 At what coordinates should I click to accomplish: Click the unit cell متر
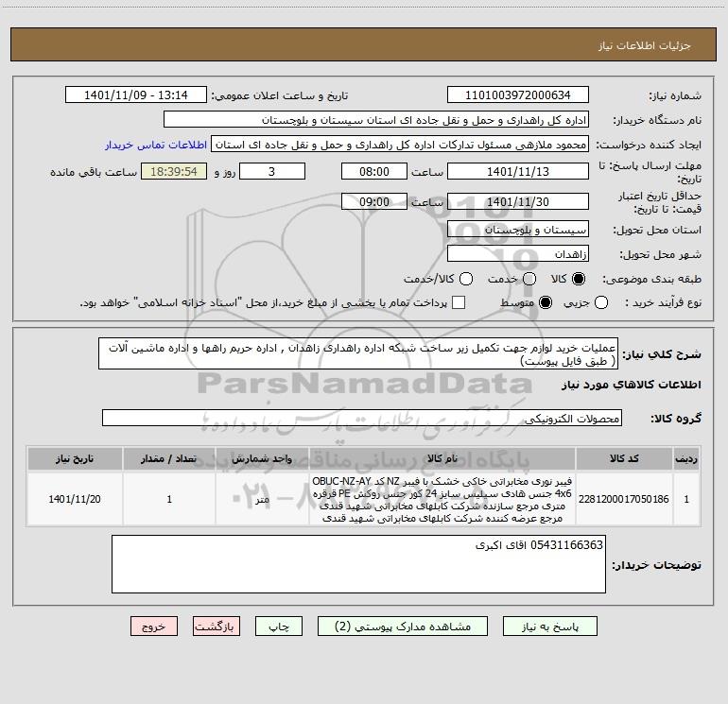pyautogui.click(x=262, y=499)
